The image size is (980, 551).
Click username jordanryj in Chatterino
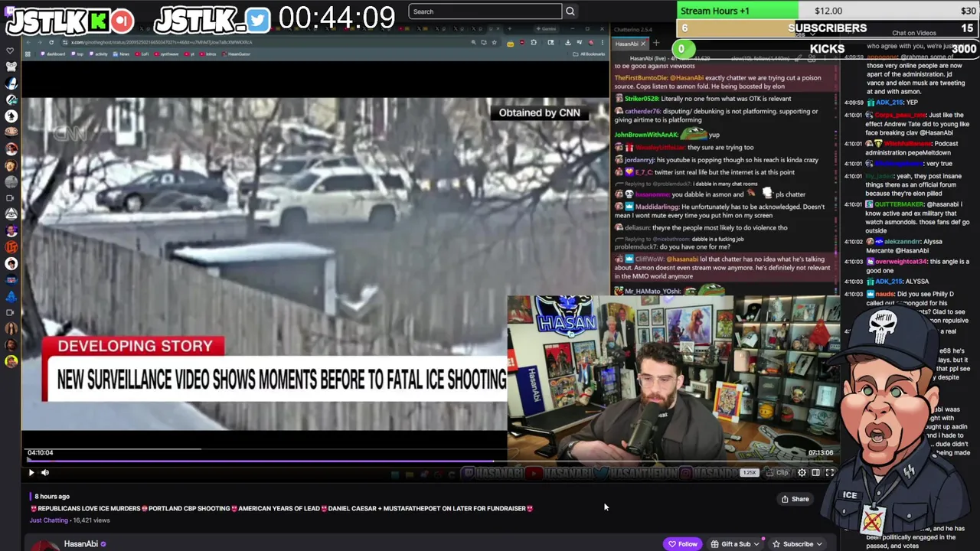[x=639, y=160]
